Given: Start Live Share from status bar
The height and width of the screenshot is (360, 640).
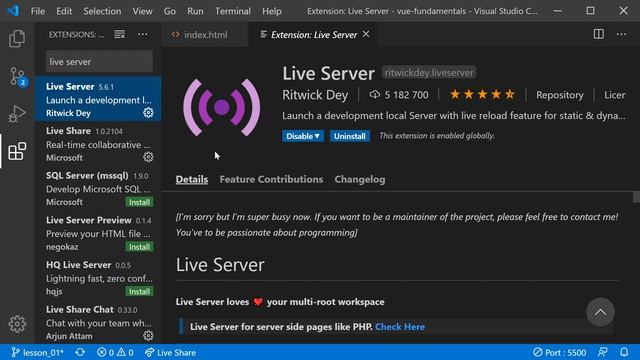Looking at the screenshot, I should (170, 352).
